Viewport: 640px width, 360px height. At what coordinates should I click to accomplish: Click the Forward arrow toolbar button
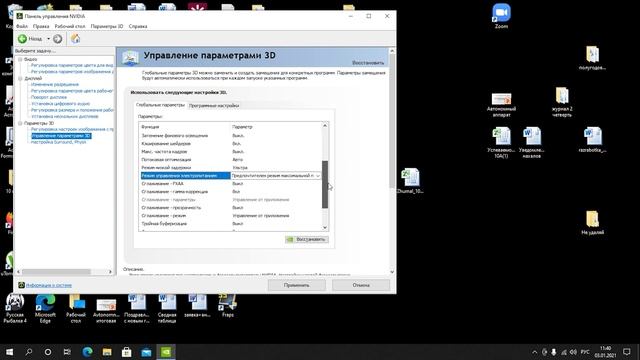[58, 39]
